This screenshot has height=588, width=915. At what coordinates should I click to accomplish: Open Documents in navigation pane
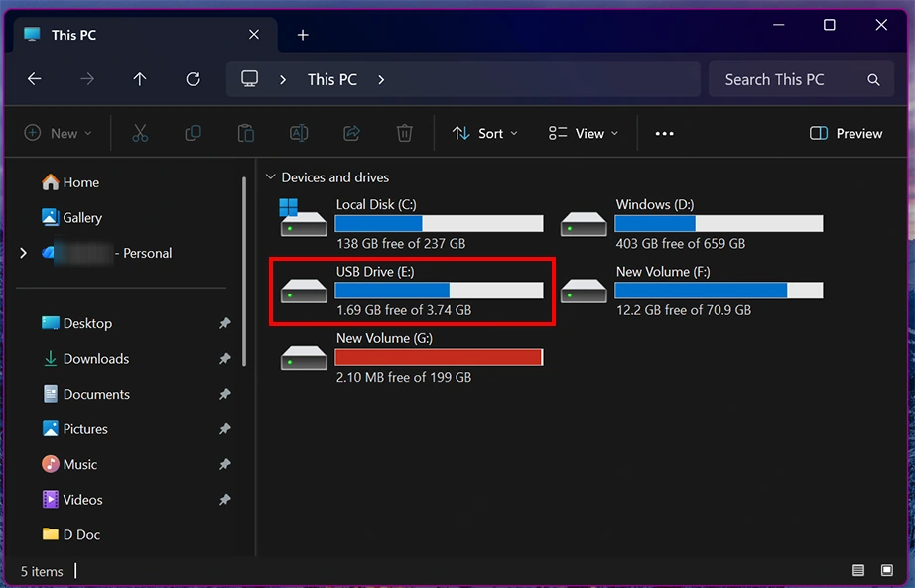pyautogui.click(x=85, y=394)
